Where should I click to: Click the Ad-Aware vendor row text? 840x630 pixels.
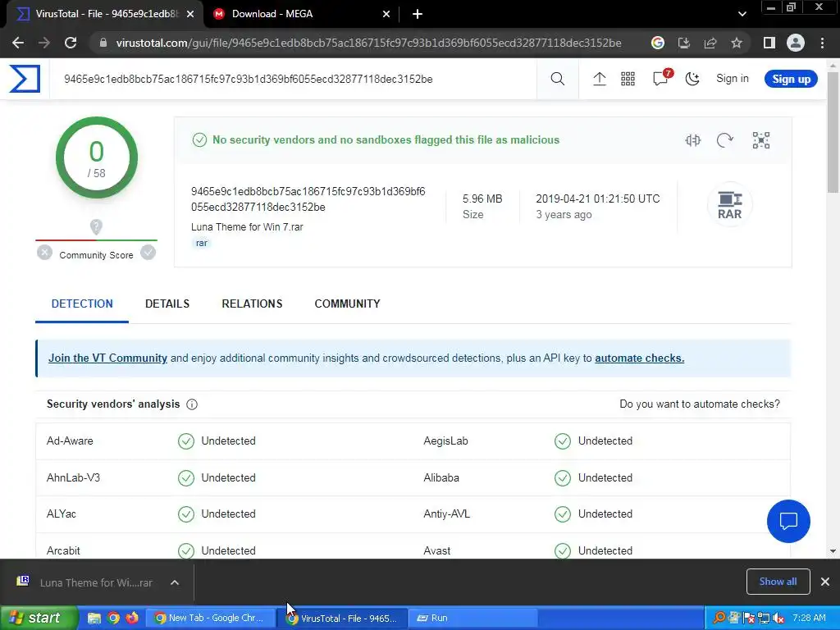click(70, 441)
